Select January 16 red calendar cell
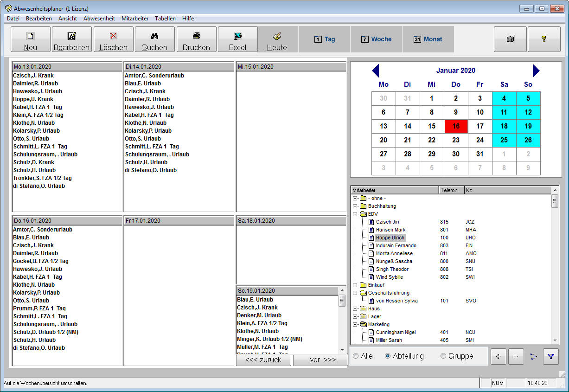 click(456, 126)
